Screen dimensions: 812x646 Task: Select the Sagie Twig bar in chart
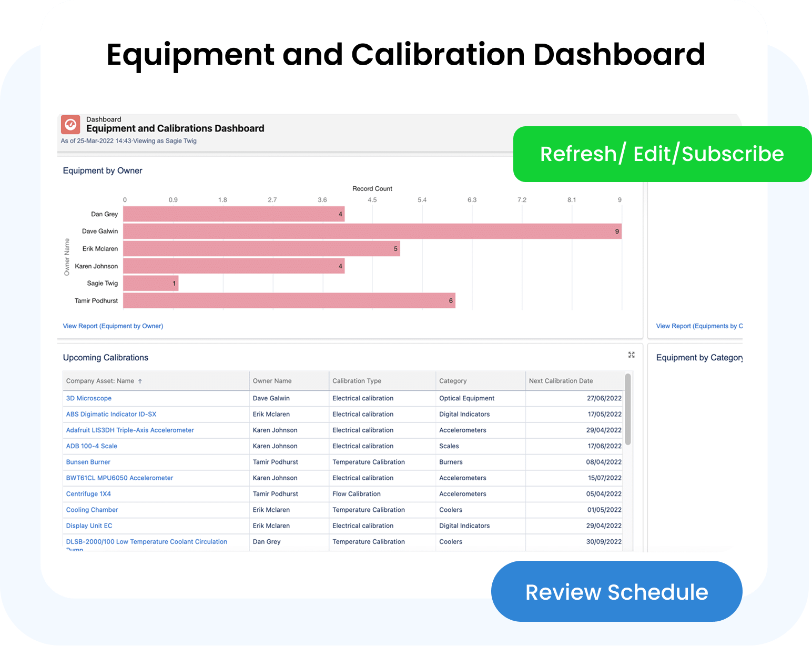tap(150, 284)
